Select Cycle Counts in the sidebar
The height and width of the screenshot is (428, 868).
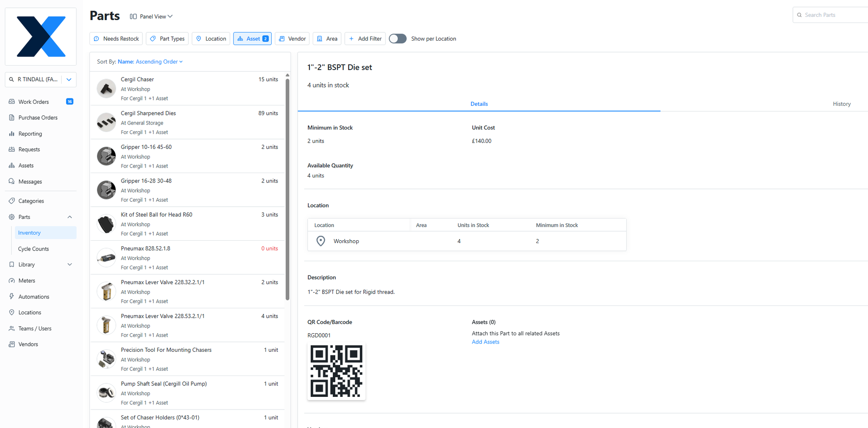click(33, 248)
